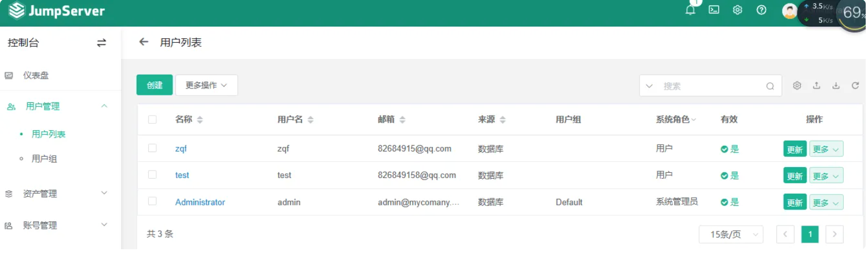This screenshot has width=868, height=266.
Task: Open the Administrator user link
Action: pos(200,202)
